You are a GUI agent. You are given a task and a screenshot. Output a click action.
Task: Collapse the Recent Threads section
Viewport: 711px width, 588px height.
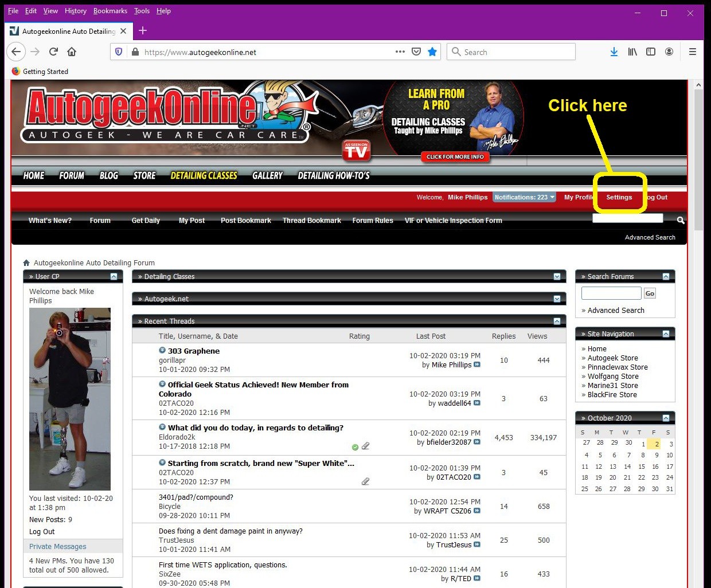pos(557,321)
